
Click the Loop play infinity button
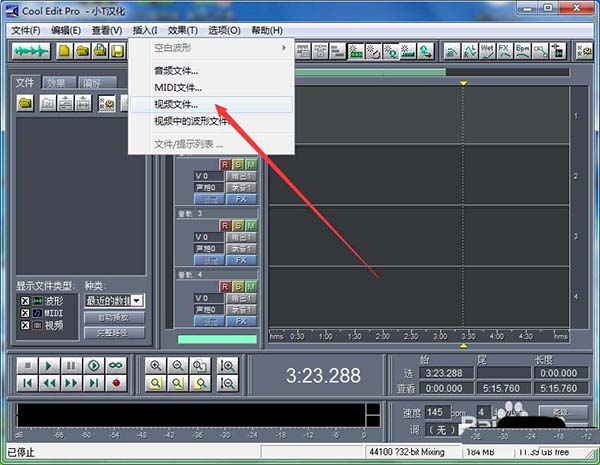click(x=116, y=366)
